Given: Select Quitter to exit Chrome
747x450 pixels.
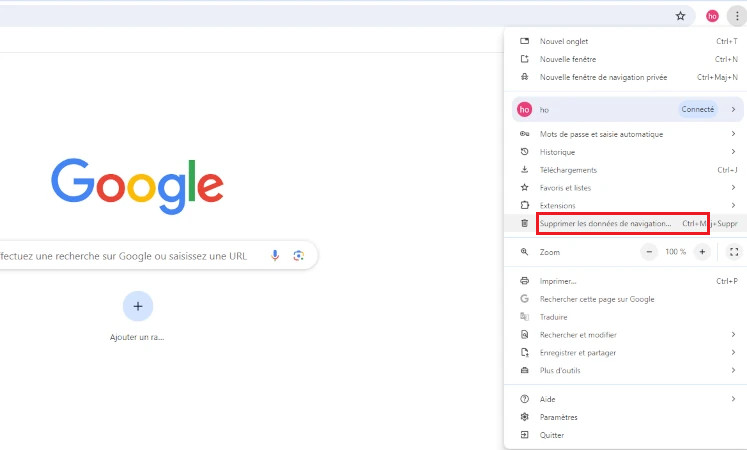Looking at the screenshot, I should coord(626,434).
